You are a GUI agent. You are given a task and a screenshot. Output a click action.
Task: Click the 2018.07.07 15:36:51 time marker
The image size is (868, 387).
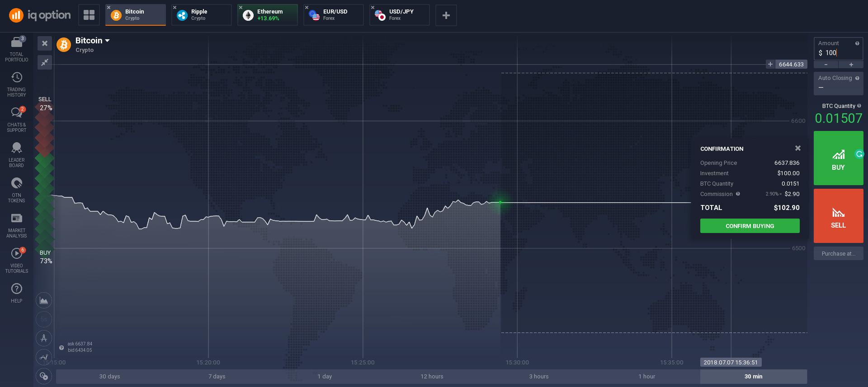pyautogui.click(x=731, y=362)
